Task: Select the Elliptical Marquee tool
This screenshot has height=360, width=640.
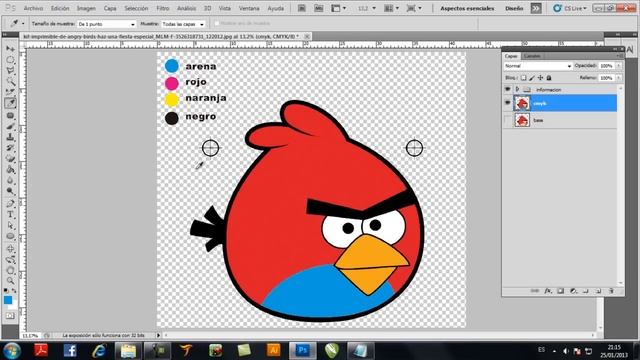Action: 10,60
